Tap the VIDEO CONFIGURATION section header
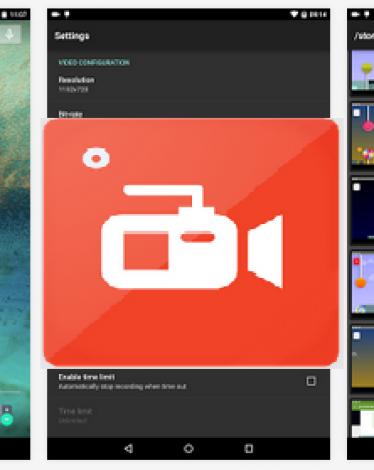The height and width of the screenshot is (470, 374). click(94, 62)
